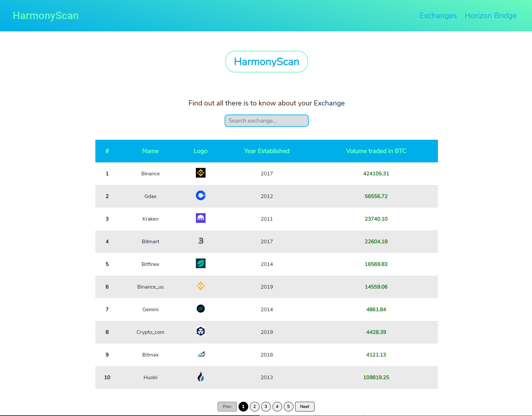This screenshot has height=416, width=532.
Task: Select the Bitmax name cell
Action: tap(150, 355)
